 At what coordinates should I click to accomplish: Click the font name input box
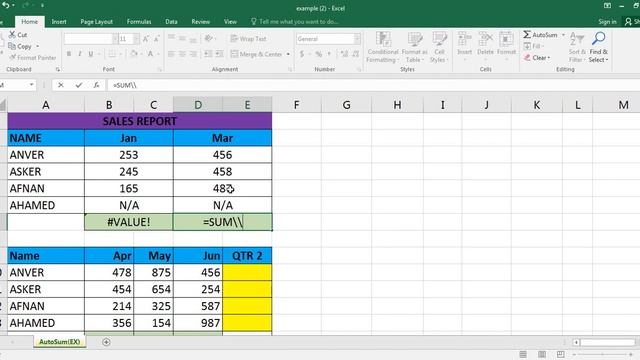pyautogui.click(x=88, y=39)
